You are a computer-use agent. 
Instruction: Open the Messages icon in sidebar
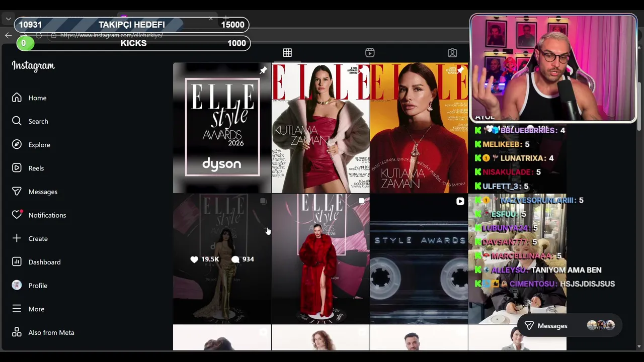pyautogui.click(x=17, y=192)
